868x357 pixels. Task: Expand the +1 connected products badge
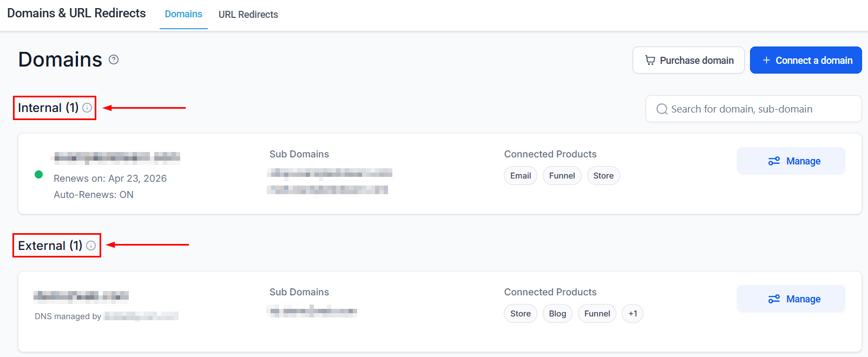tap(633, 314)
